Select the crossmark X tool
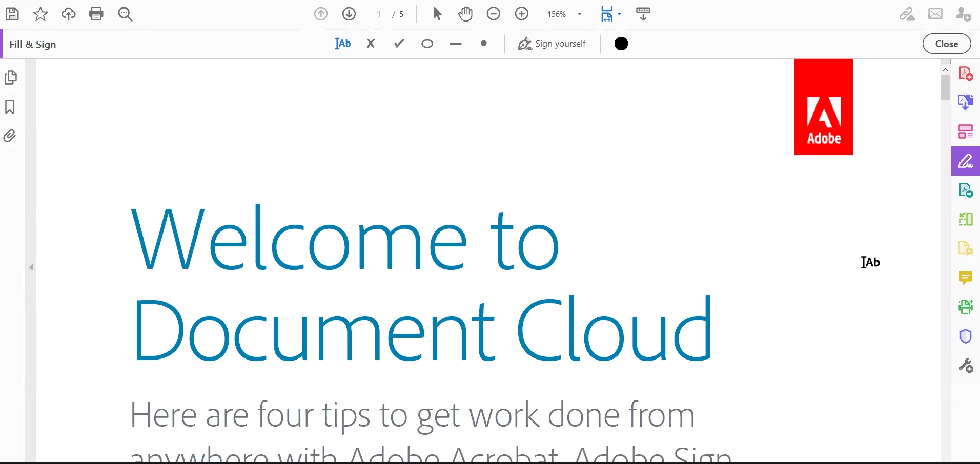The height and width of the screenshot is (464, 980). (x=371, y=44)
